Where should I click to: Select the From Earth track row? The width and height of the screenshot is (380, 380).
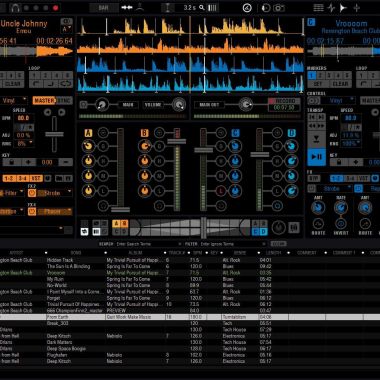pos(190,317)
